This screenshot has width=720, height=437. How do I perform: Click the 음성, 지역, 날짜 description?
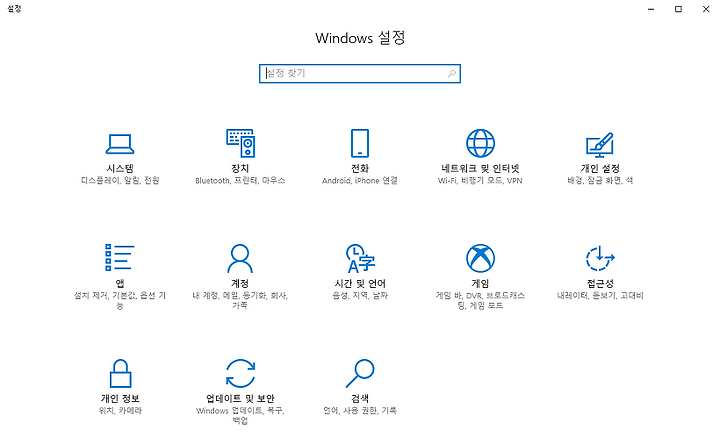pyautogui.click(x=360, y=295)
